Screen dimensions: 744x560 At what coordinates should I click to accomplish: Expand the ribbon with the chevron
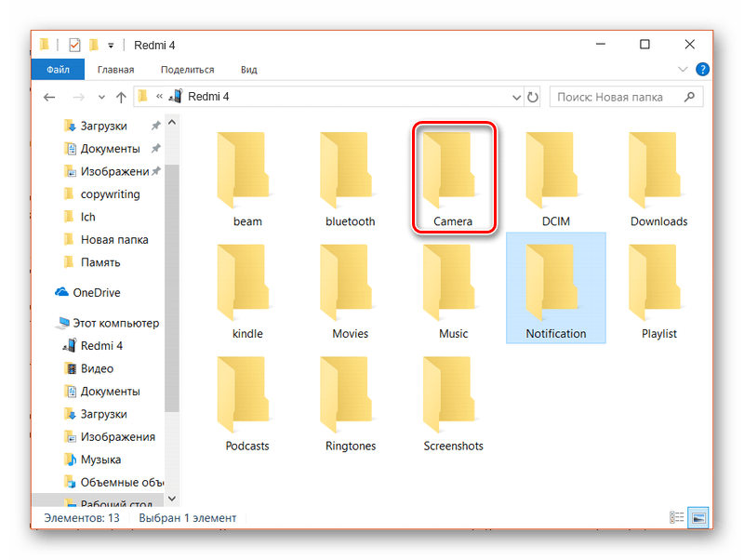click(683, 69)
